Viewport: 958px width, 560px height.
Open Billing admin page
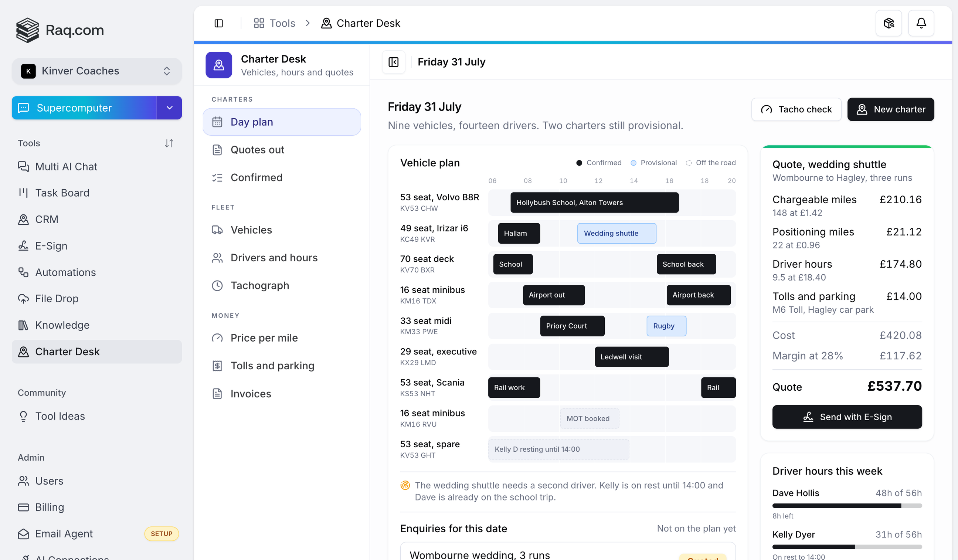point(96,507)
